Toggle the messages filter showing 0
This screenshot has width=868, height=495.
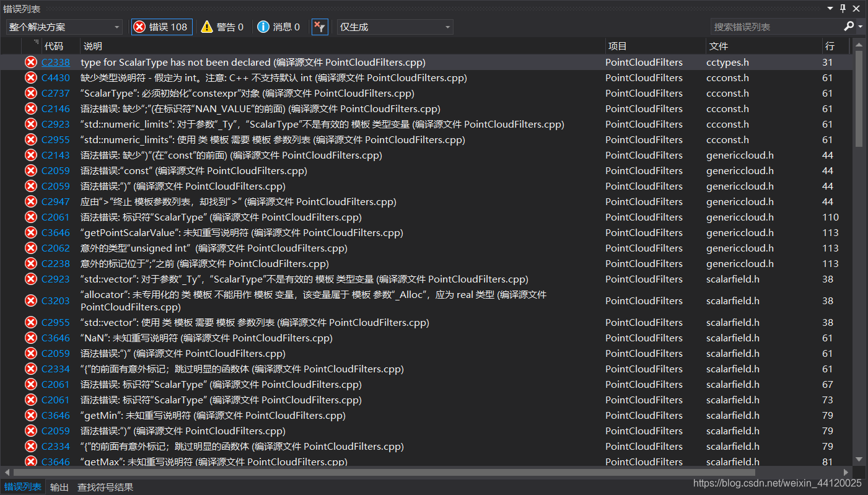pos(279,27)
